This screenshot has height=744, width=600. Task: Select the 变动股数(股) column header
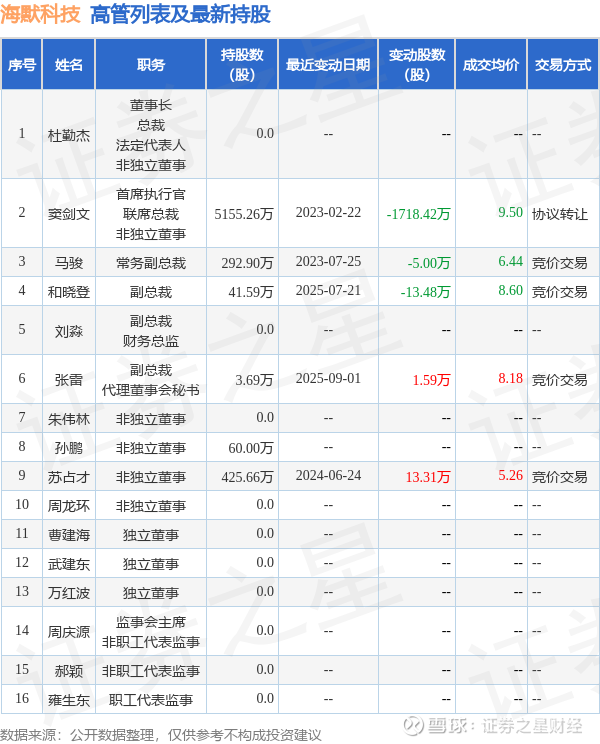click(x=417, y=65)
